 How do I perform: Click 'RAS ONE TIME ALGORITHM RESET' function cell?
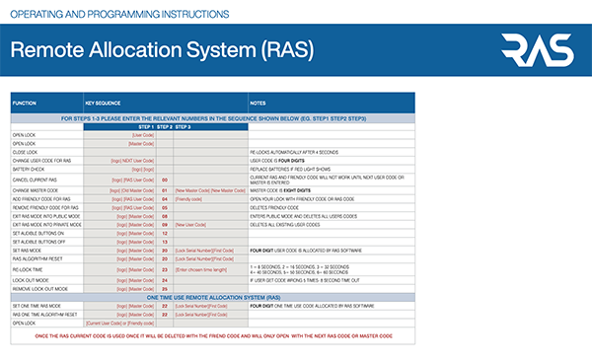(45, 315)
